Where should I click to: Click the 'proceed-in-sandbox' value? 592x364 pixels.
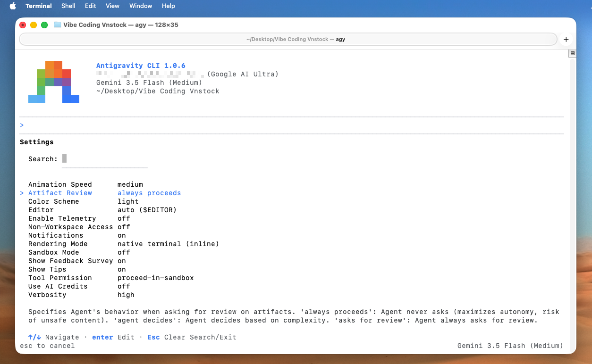point(156,278)
